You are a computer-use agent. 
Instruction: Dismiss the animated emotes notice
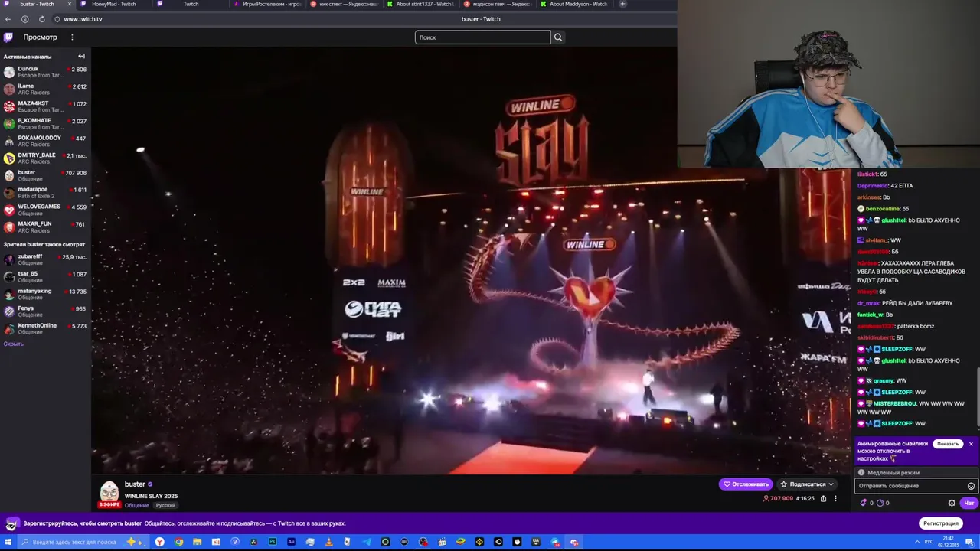[x=971, y=444]
